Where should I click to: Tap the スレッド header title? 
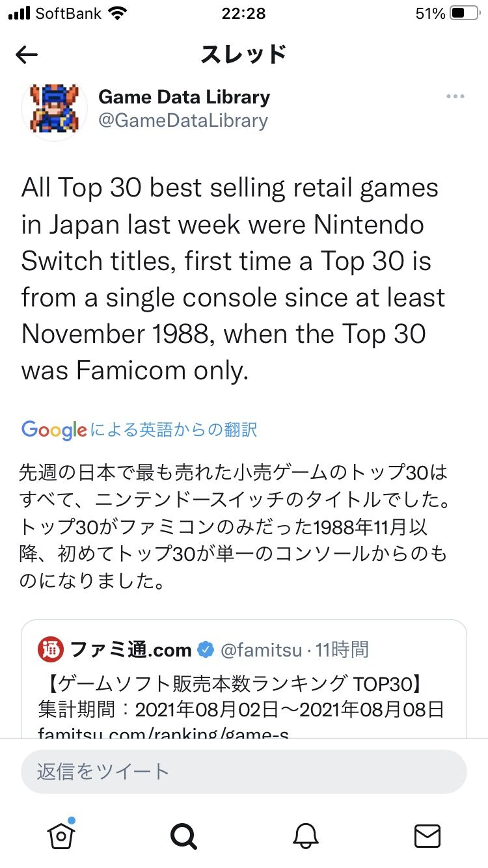coord(243,55)
